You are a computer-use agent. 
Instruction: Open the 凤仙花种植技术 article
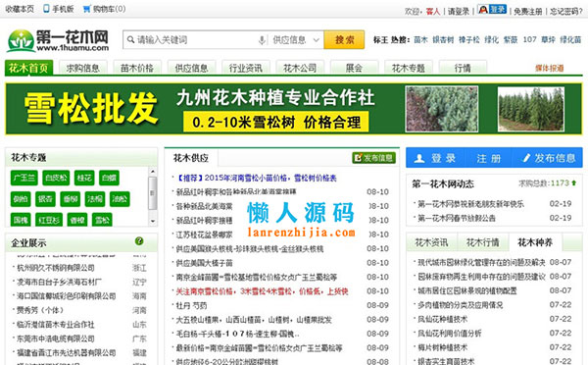pos(443,319)
